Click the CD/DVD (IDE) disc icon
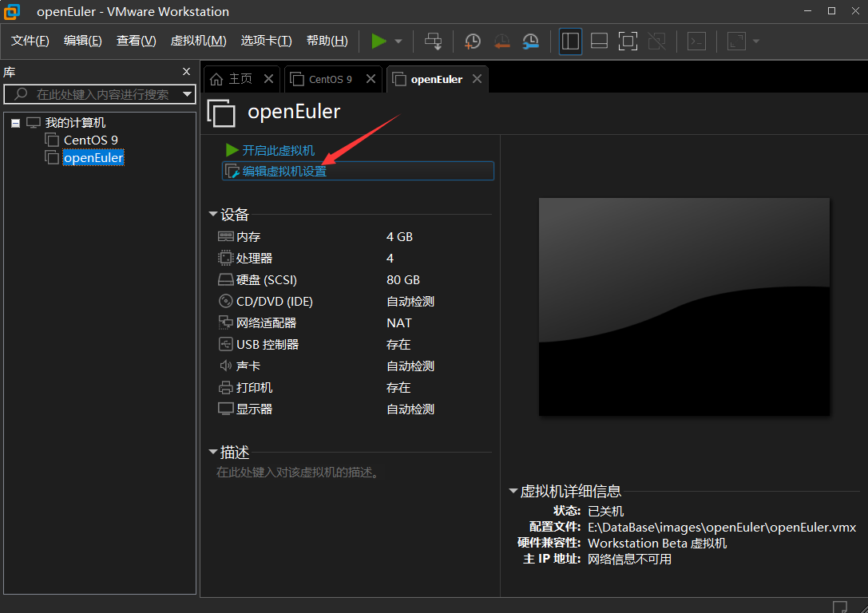868x613 pixels. pyautogui.click(x=226, y=301)
